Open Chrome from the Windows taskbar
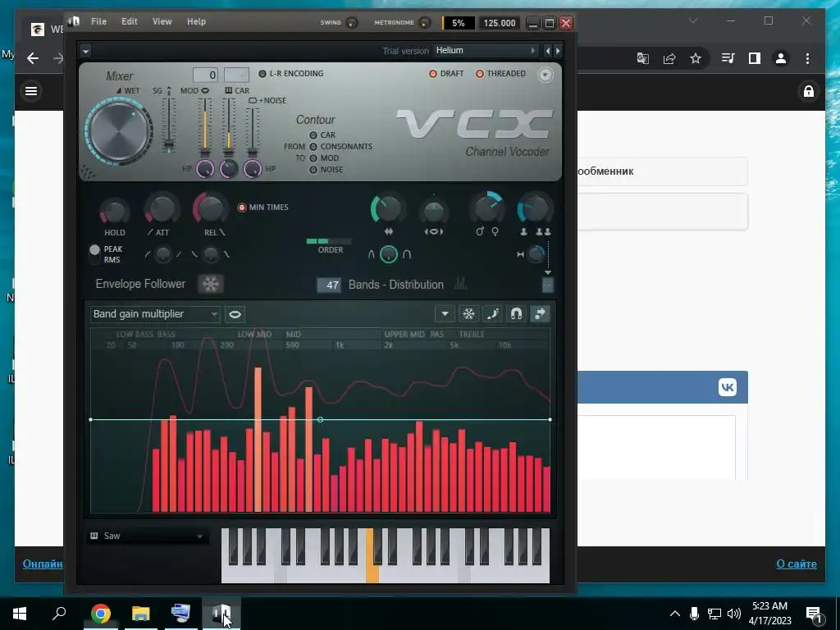 click(x=101, y=614)
